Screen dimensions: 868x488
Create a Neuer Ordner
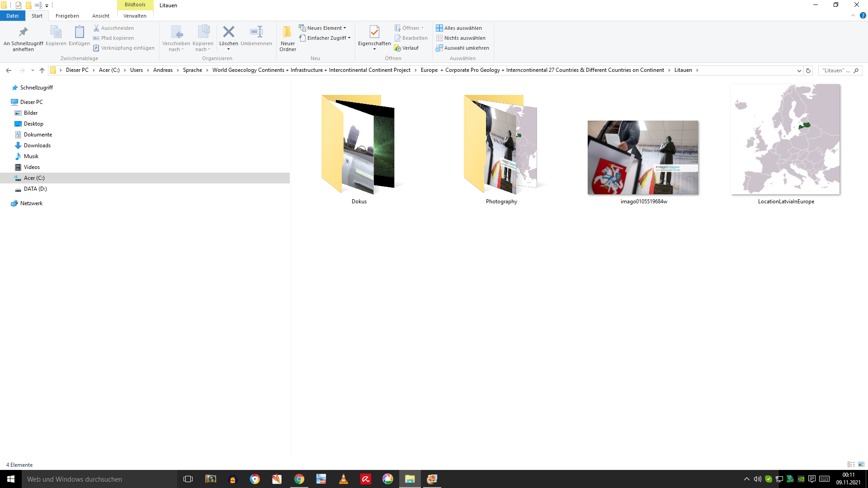288,38
